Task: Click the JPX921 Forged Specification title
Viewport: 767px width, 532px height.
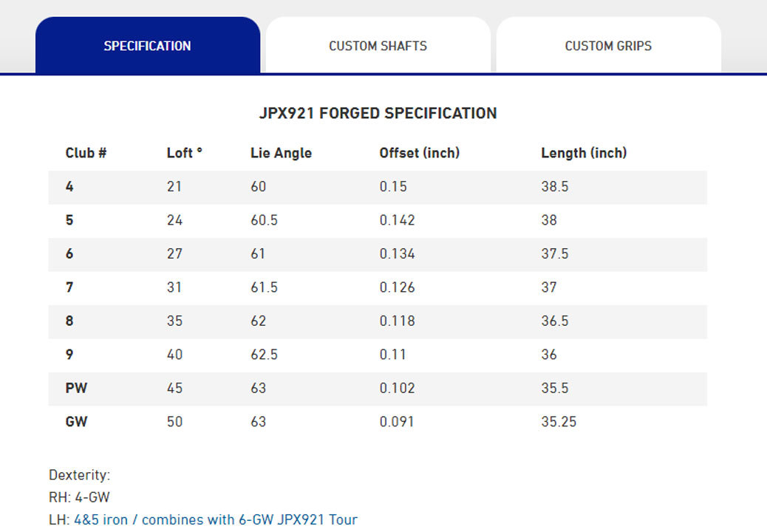Action: tap(378, 113)
